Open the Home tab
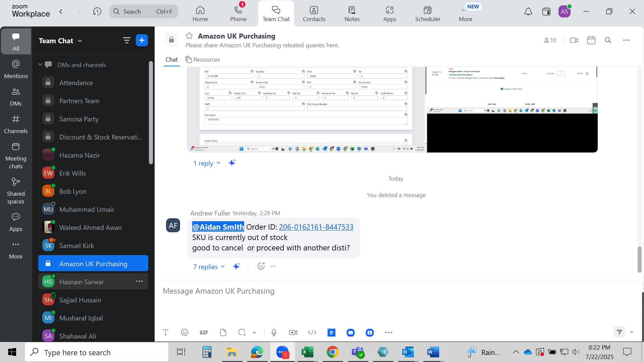Image resolution: width=644 pixels, height=362 pixels. [x=200, y=14]
